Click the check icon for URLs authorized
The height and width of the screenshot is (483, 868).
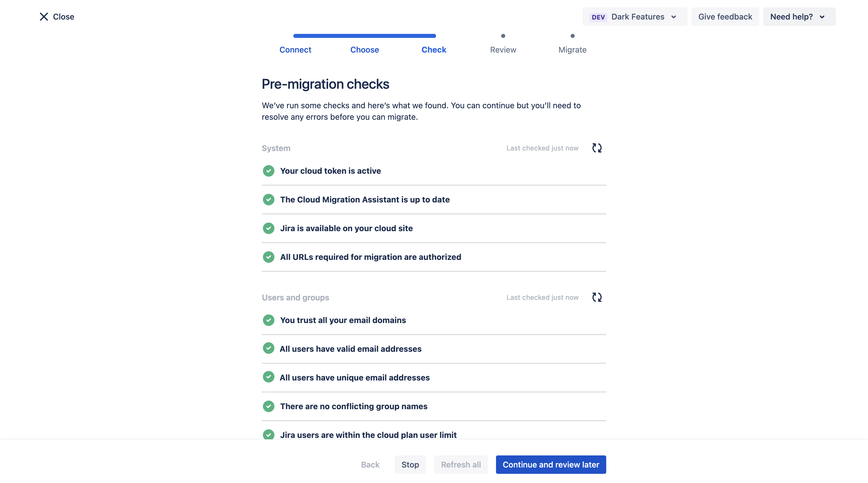click(269, 257)
